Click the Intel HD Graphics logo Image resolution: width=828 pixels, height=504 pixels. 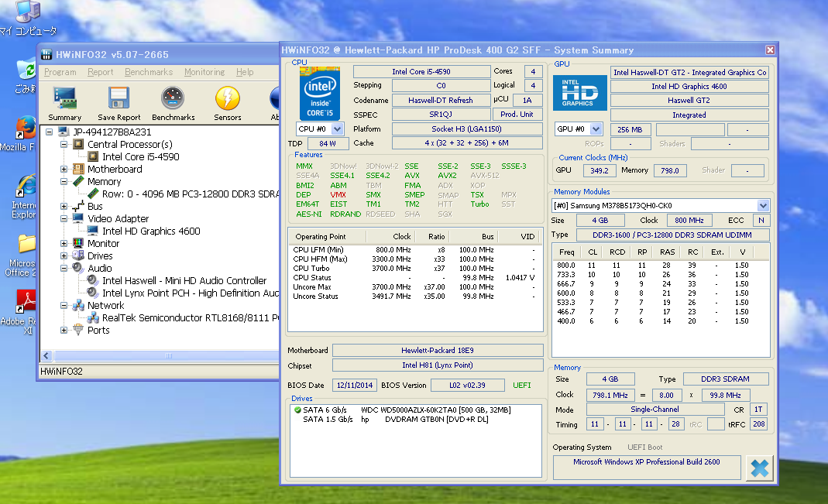click(580, 93)
